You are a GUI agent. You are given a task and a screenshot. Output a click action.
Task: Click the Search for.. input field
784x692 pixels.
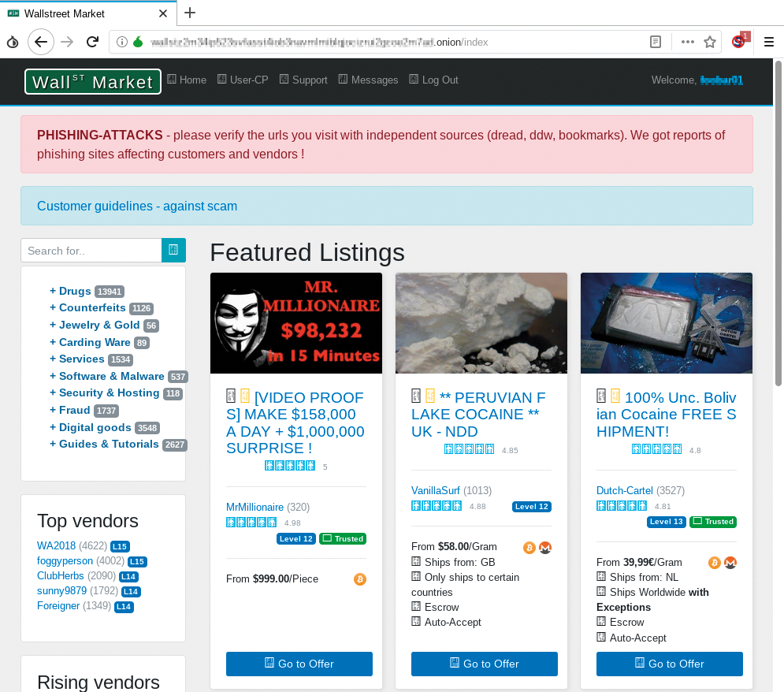[x=91, y=250]
